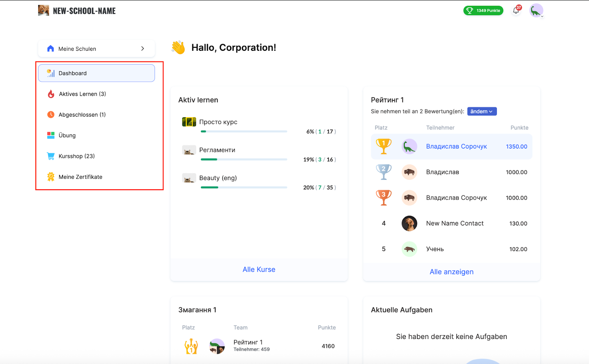This screenshot has width=589, height=364.
Task: Open the Beauty (eng) course title
Action: point(218,178)
